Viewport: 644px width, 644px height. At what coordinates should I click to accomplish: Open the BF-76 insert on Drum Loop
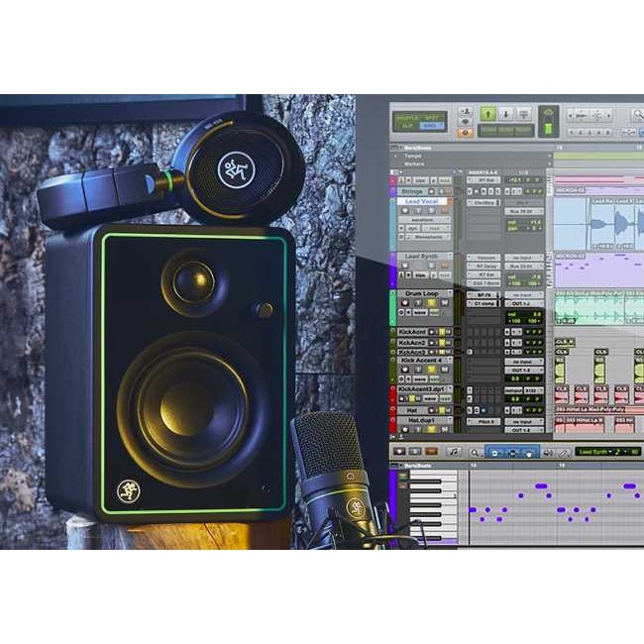point(483,295)
